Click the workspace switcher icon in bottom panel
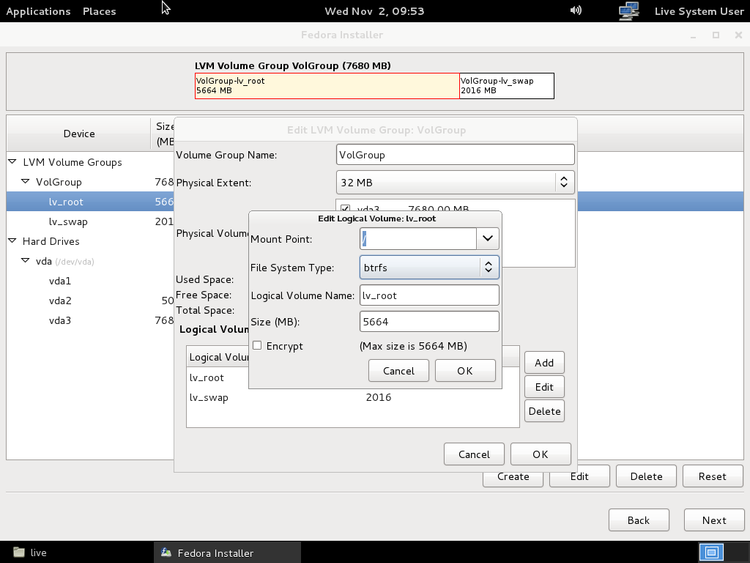The width and height of the screenshot is (750, 563). [712, 552]
